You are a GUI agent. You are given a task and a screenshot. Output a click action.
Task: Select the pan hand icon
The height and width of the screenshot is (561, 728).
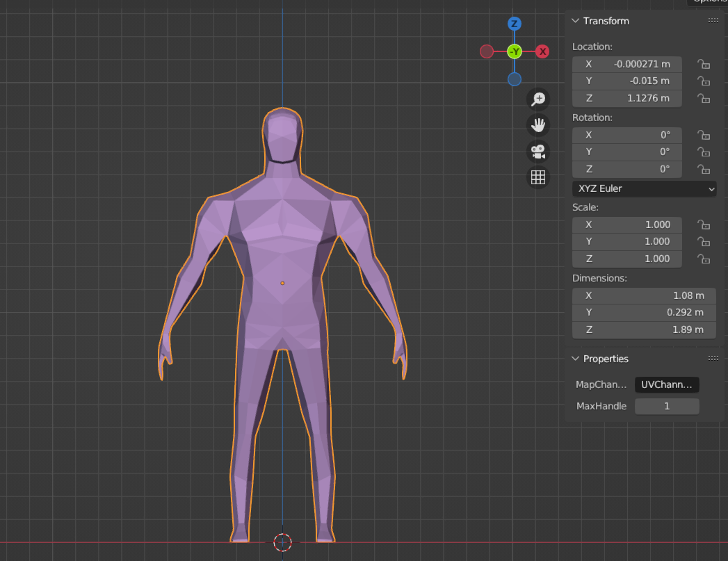tap(537, 125)
